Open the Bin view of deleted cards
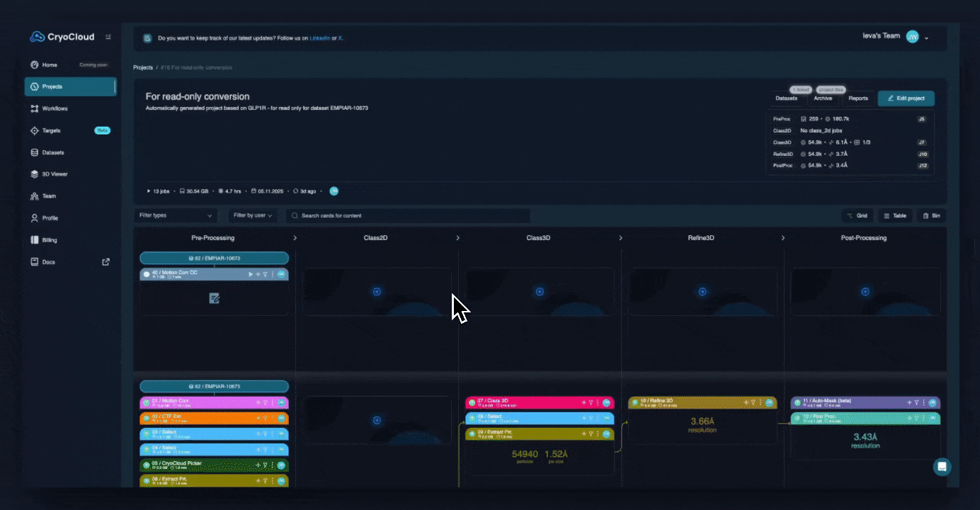The height and width of the screenshot is (510, 980). pyautogui.click(x=932, y=215)
